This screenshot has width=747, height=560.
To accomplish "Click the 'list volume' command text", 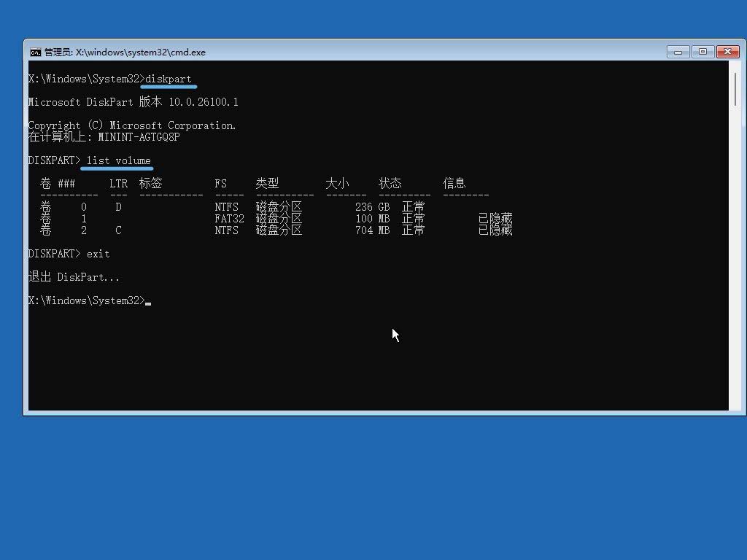I will [x=119, y=160].
